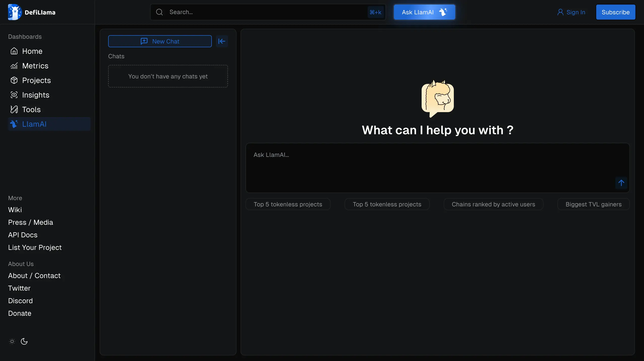This screenshot has height=361, width=644.
Task: Click the Subscribe button
Action: coord(616,12)
